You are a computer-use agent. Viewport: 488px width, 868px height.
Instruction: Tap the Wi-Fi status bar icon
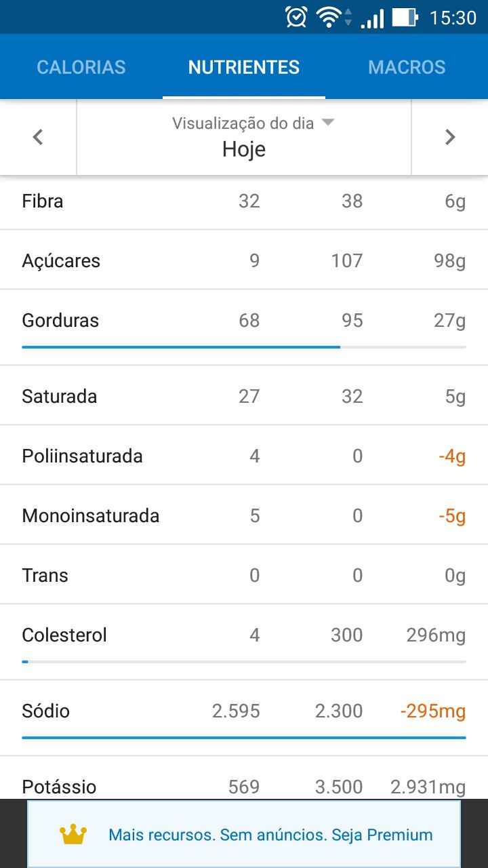329,17
